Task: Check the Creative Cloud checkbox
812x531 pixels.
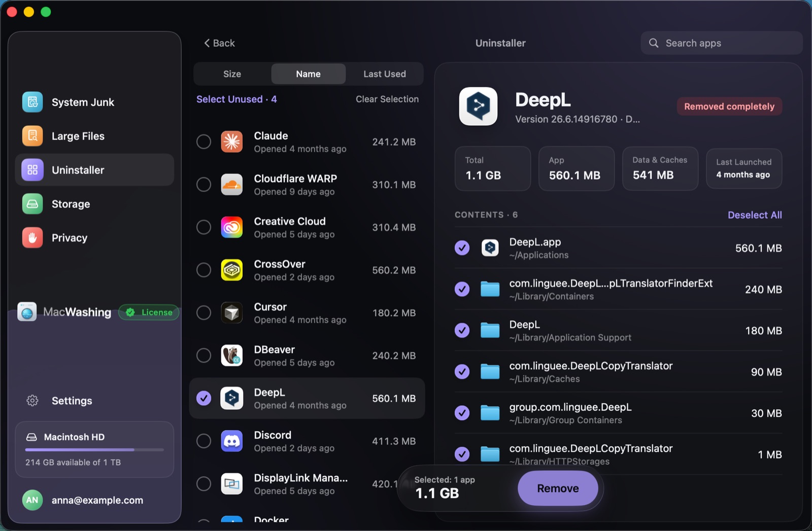Action: (x=204, y=227)
